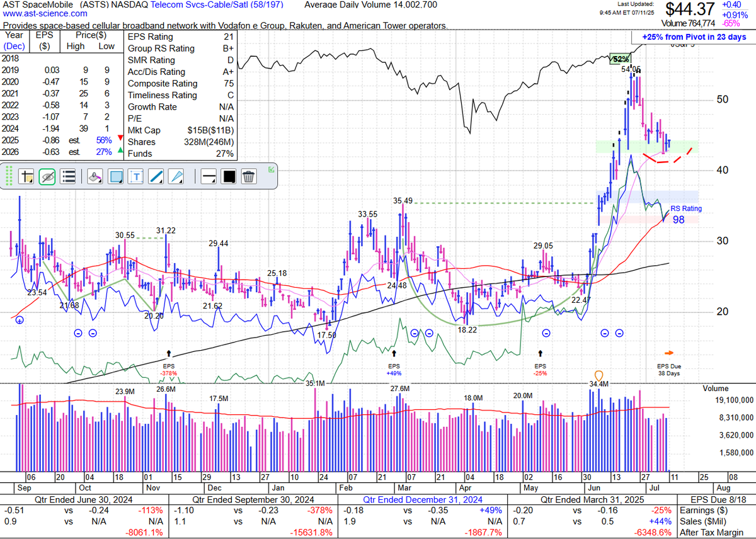Open www.ast-science.com website link
Image resolution: width=756 pixels, height=539 pixels.
tap(45, 13)
